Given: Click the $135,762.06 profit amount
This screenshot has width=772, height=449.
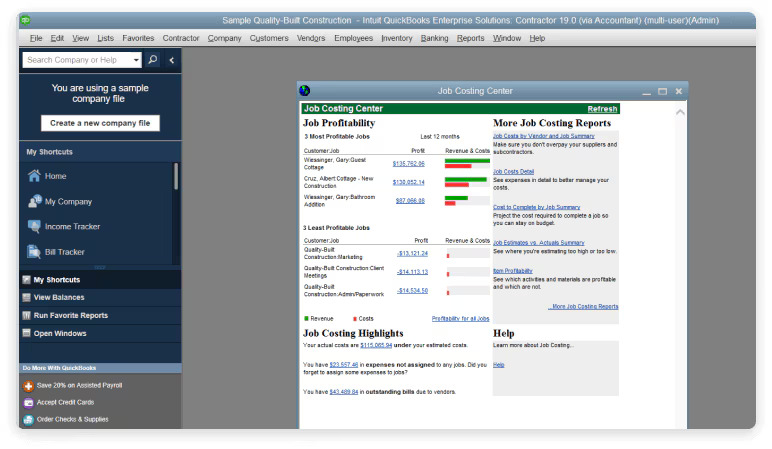Looking at the screenshot, I should (408, 163).
